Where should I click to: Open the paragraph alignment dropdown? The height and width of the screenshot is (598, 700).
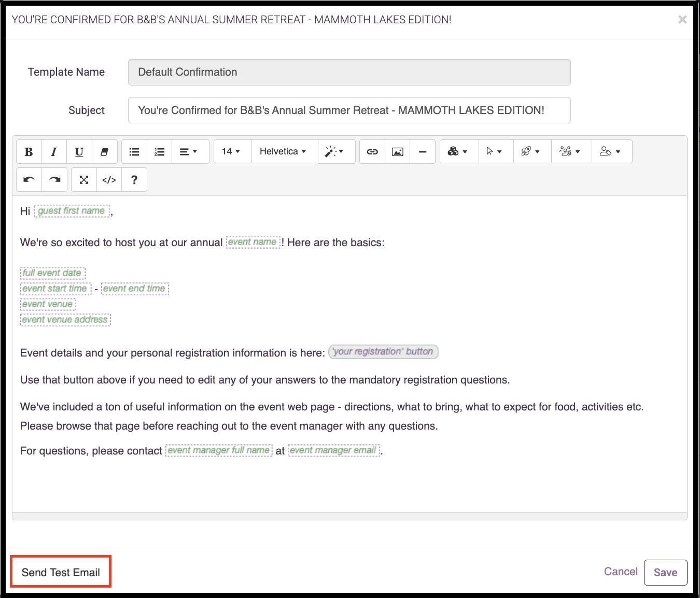[190, 152]
